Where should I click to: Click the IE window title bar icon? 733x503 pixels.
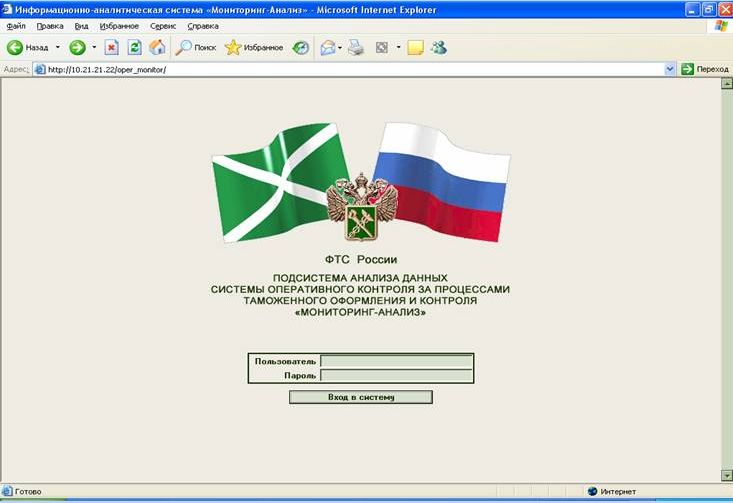(x=7, y=9)
